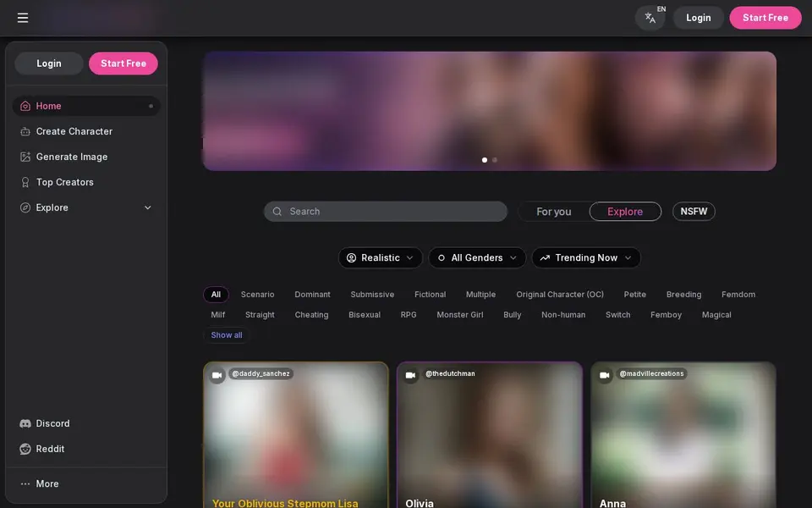Click video icon on daddy_sanchez card
The height and width of the screenshot is (508, 812).
pyautogui.click(x=217, y=375)
